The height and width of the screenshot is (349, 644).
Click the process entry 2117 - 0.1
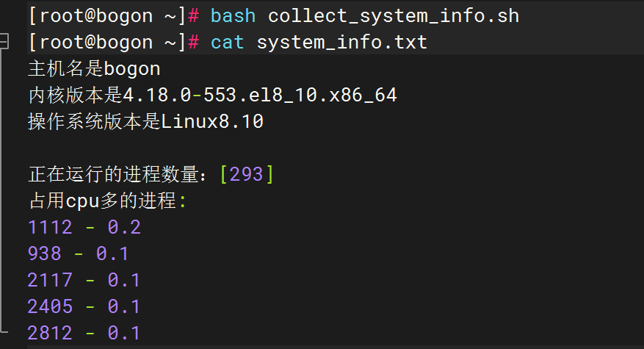tap(84, 280)
